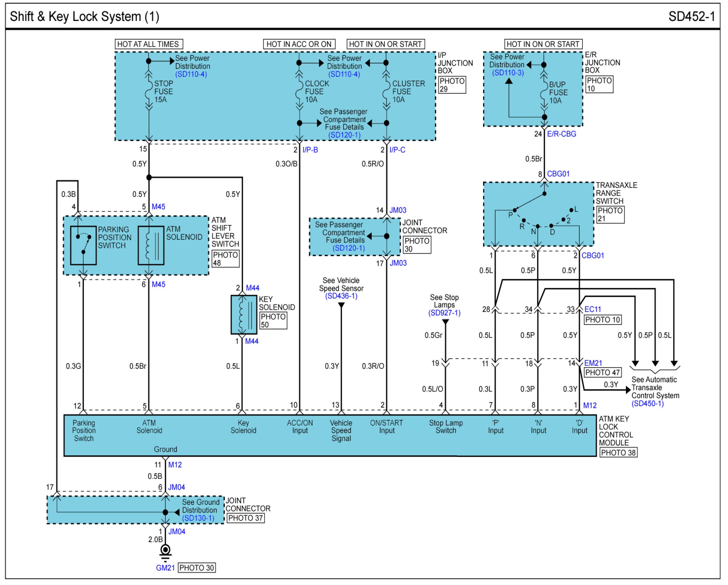This screenshot has width=728, height=585.
Task: Open the SD110-3 power distribution link
Action: (507, 73)
